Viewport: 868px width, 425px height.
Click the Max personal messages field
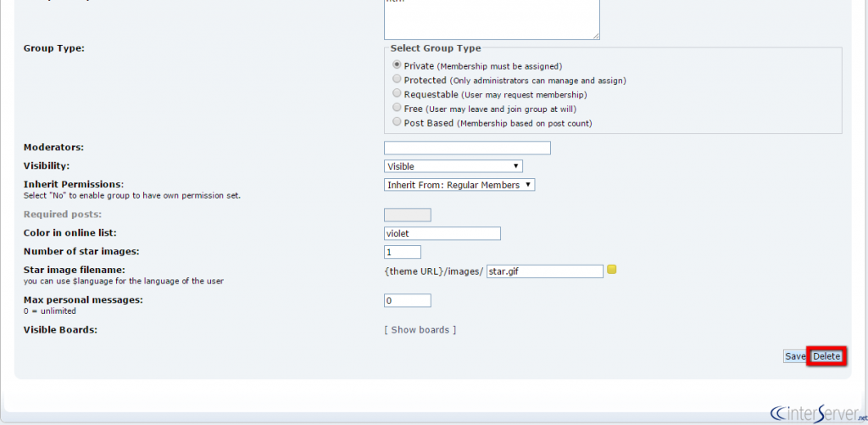(408, 300)
